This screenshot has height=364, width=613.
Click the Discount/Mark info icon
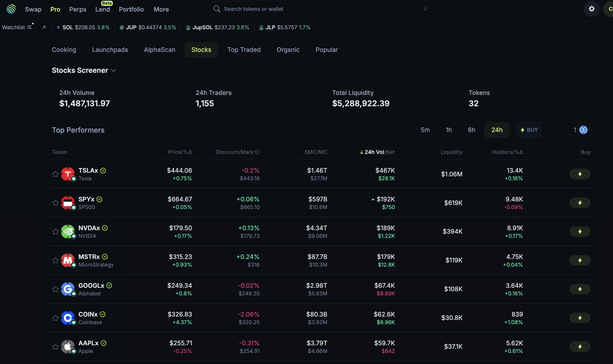coord(257,152)
